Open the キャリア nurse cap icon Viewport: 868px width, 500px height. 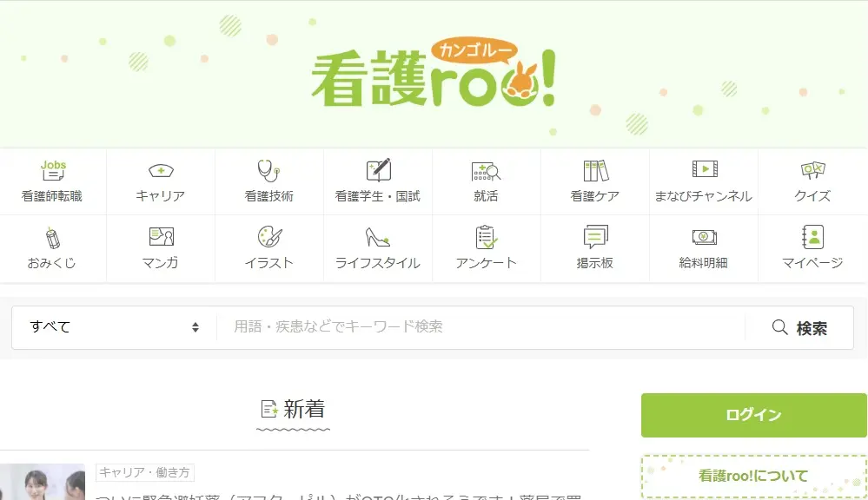pos(161,170)
